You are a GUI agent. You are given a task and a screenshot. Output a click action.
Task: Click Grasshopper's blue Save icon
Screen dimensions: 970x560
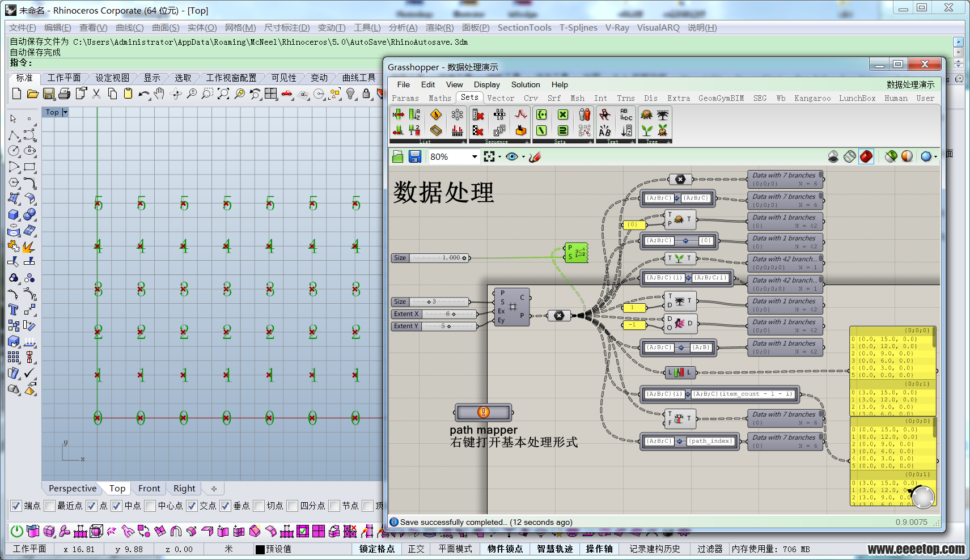pos(415,156)
